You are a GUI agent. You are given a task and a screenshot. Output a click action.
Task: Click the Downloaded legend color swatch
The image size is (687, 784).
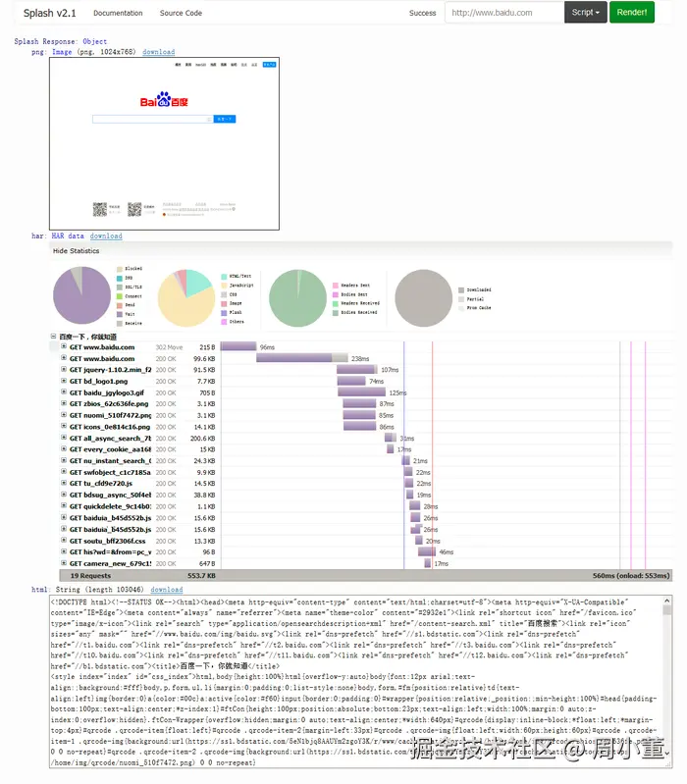click(x=461, y=290)
